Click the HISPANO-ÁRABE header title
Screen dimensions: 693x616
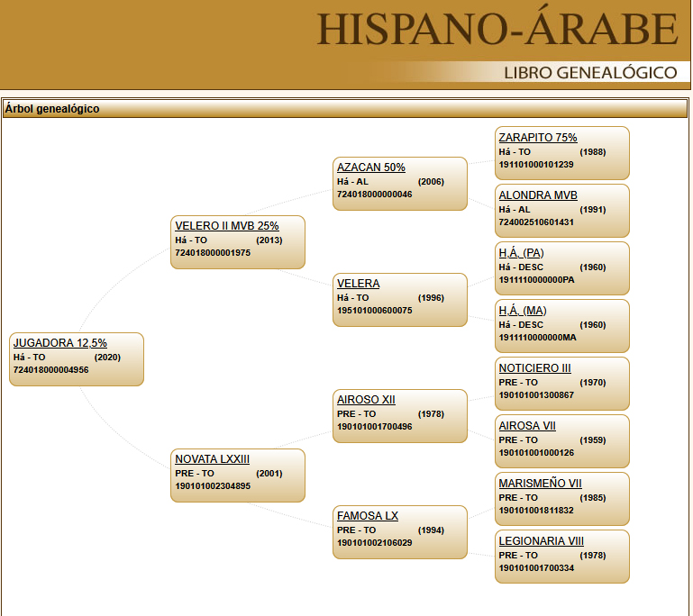tap(497, 30)
